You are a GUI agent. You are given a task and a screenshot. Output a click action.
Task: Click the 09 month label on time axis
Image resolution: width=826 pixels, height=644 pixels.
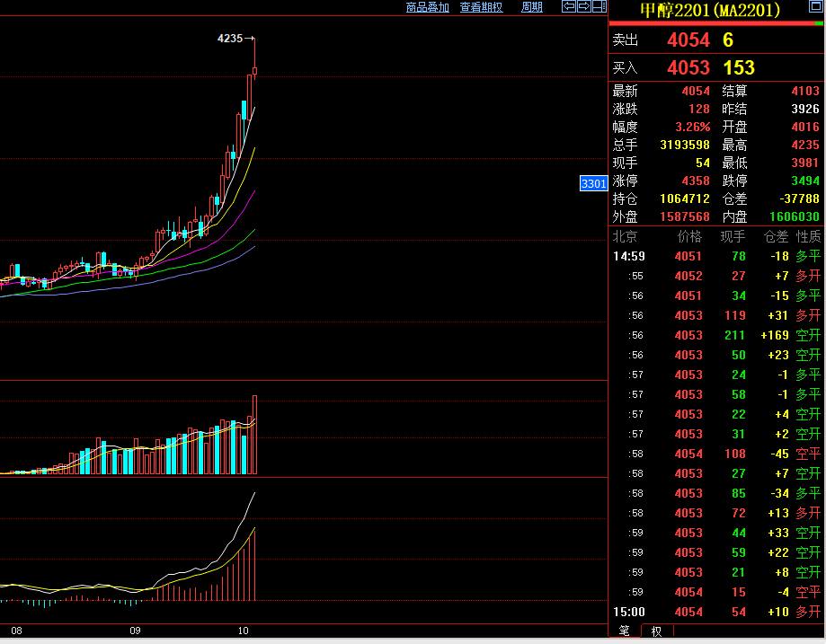(x=136, y=631)
